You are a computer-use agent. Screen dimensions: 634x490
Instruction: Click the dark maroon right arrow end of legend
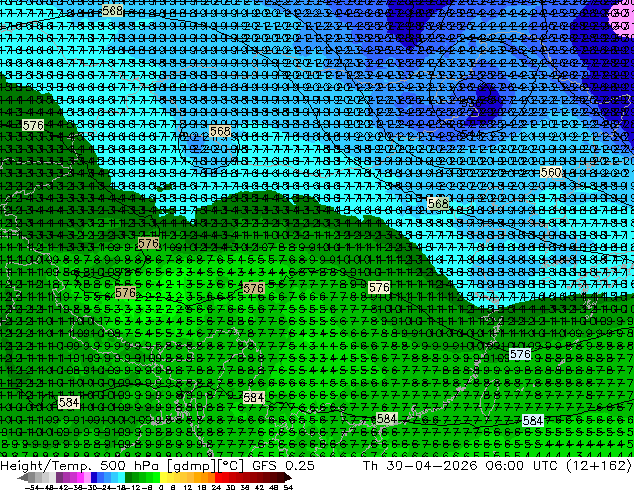287,478
